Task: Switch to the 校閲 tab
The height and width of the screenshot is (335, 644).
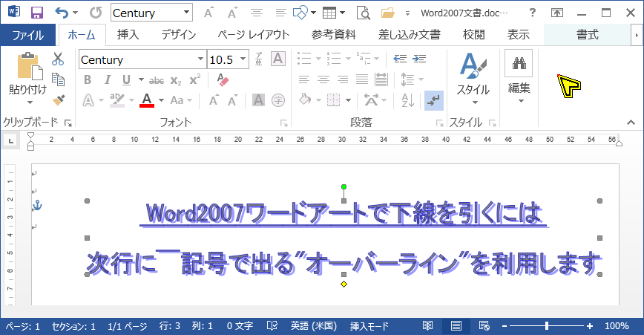Action: (x=473, y=35)
